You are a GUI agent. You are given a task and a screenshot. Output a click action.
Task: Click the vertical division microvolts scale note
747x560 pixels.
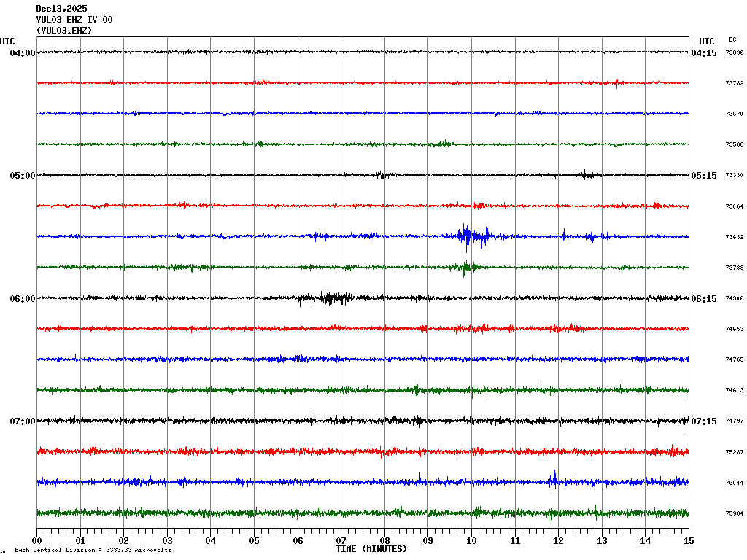click(x=93, y=550)
